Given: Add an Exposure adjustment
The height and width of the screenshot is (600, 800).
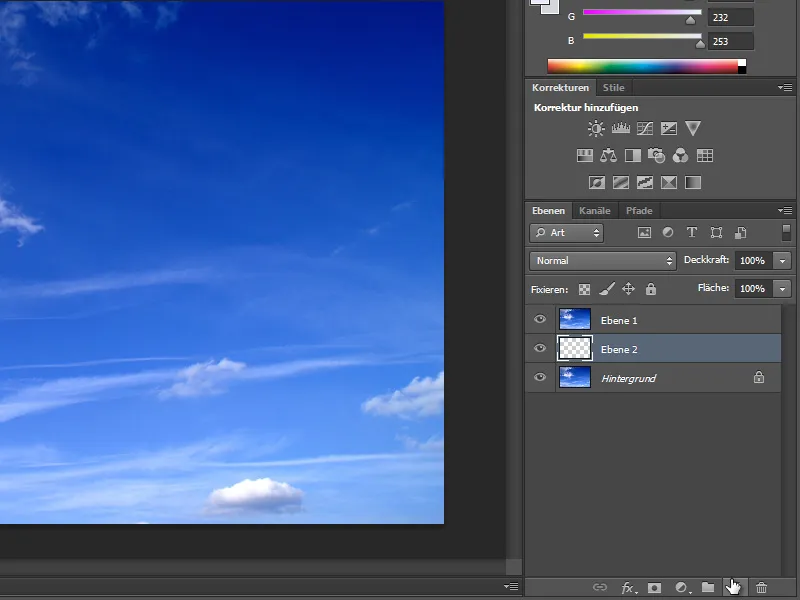Looking at the screenshot, I should pos(669,128).
